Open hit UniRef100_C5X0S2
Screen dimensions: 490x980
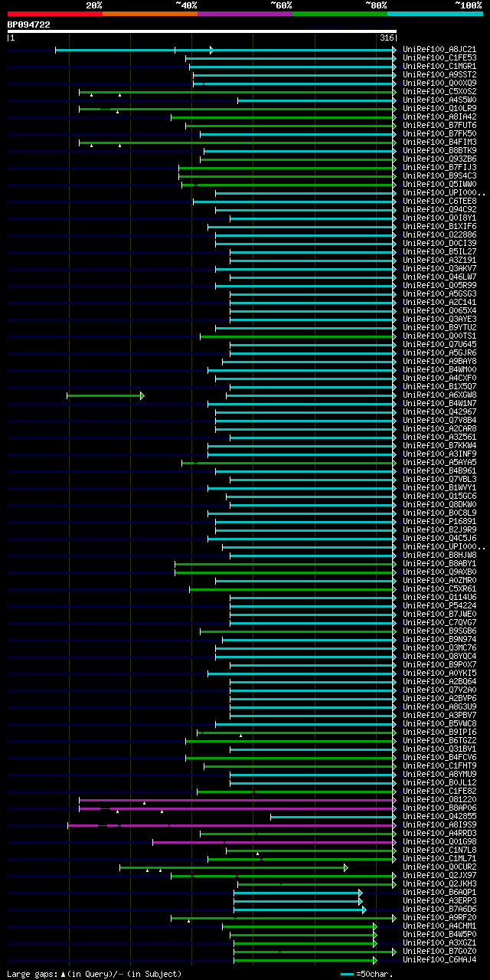pyautogui.click(x=439, y=92)
